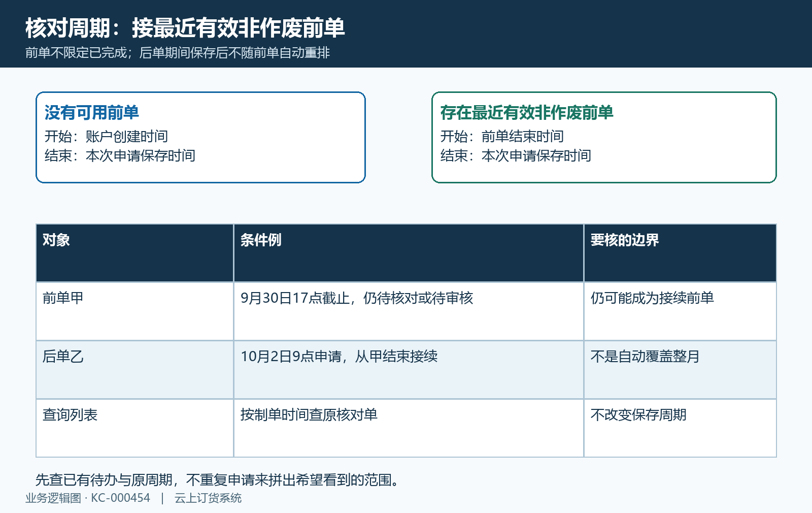Click the 结束 line under 存在最近有效非作废前单
The width and height of the screenshot is (812, 513).
[516, 155]
